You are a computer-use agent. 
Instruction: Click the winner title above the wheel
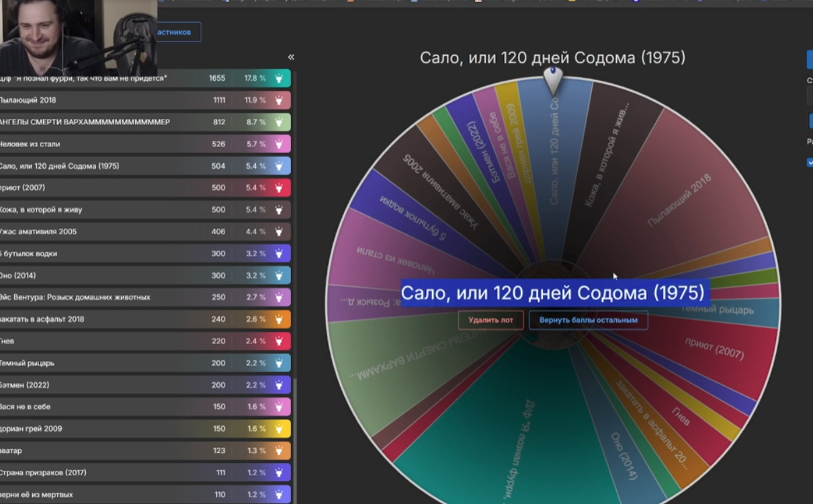coord(553,58)
